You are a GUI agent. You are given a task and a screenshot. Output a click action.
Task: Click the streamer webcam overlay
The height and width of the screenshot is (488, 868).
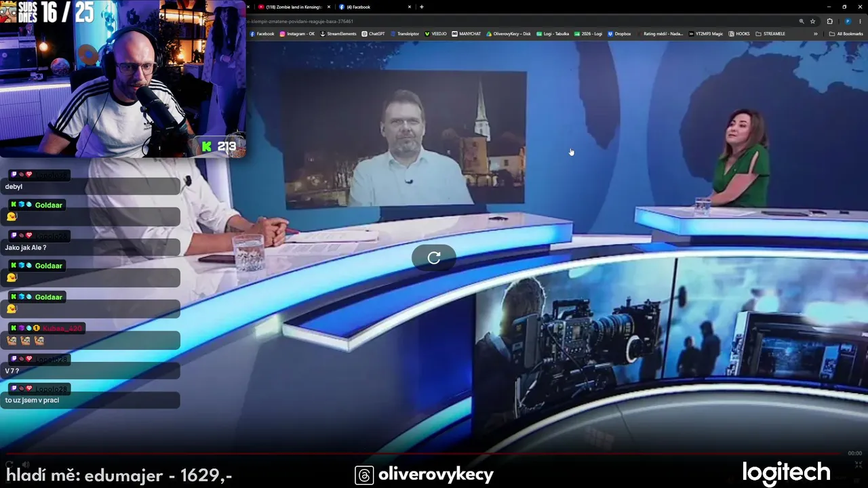click(x=123, y=79)
